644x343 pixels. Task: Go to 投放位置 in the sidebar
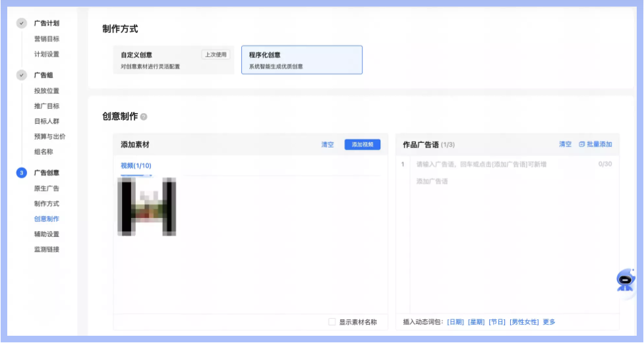coord(46,91)
